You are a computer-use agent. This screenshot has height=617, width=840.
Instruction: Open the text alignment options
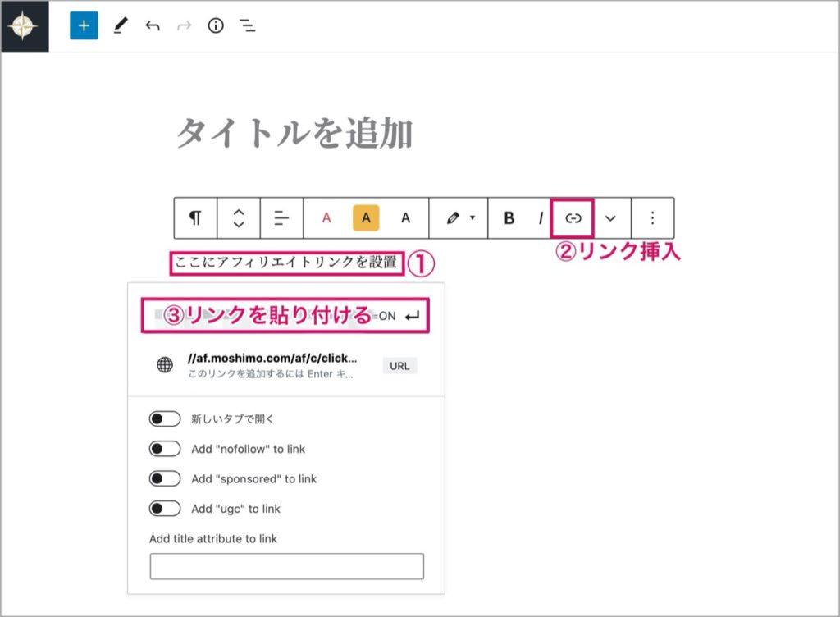(x=282, y=218)
